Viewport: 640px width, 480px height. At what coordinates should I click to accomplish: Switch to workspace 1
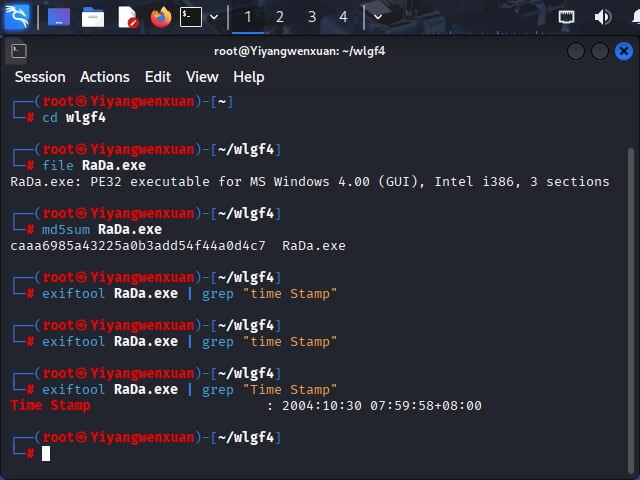tap(248, 17)
